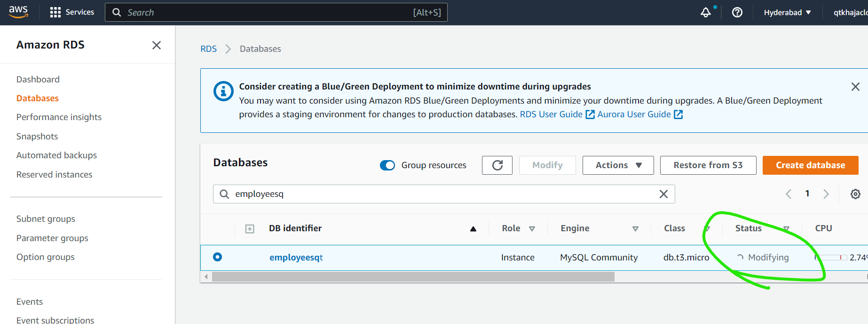The height and width of the screenshot is (324, 868).
Task: Open the help question mark icon
Action: (x=737, y=12)
